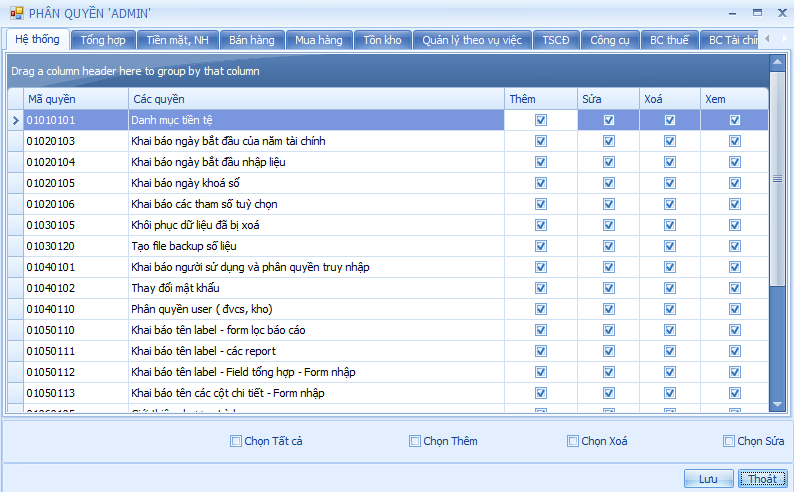Click the application icon in title bar
The width and height of the screenshot is (794, 492).
point(16,13)
